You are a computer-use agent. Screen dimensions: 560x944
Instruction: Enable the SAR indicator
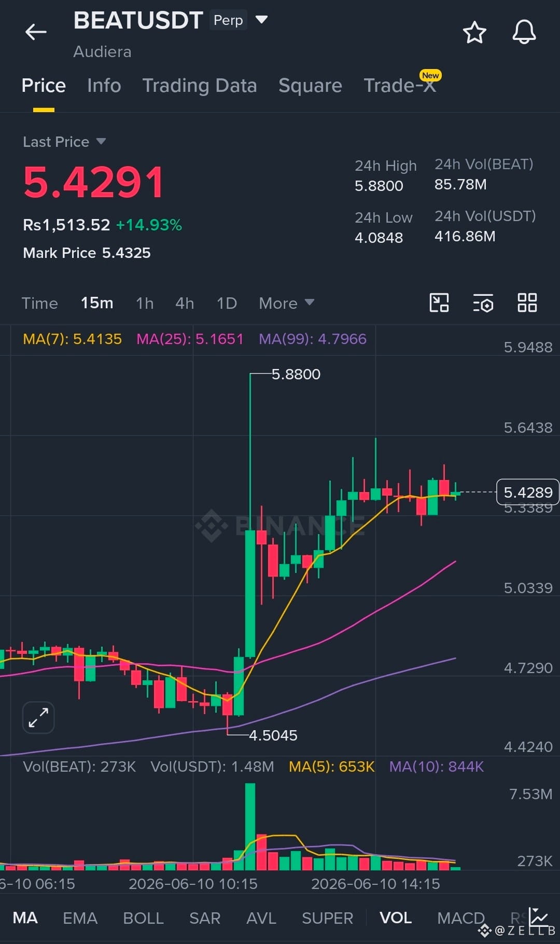(205, 918)
